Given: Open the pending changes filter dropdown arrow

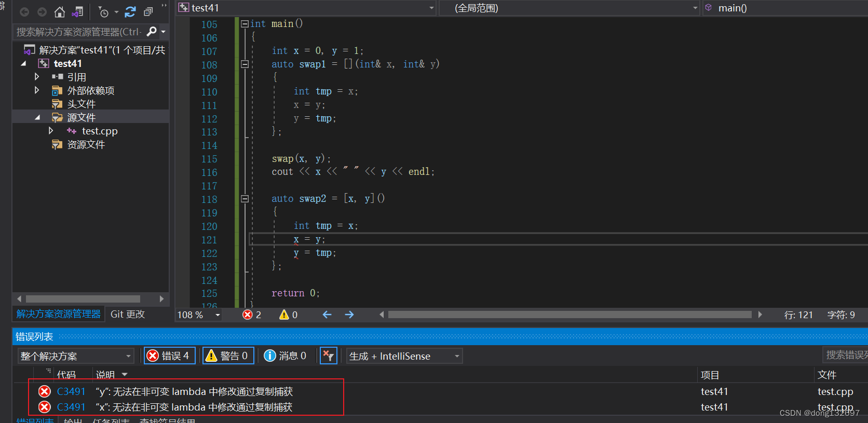Looking at the screenshot, I should [116, 12].
